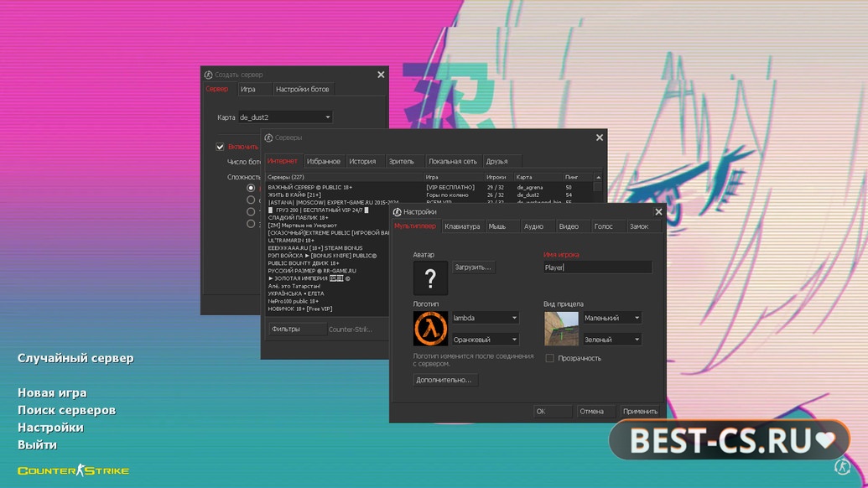Click the Применить button
Image resolution: width=868 pixels, height=488 pixels.
point(640,411)
